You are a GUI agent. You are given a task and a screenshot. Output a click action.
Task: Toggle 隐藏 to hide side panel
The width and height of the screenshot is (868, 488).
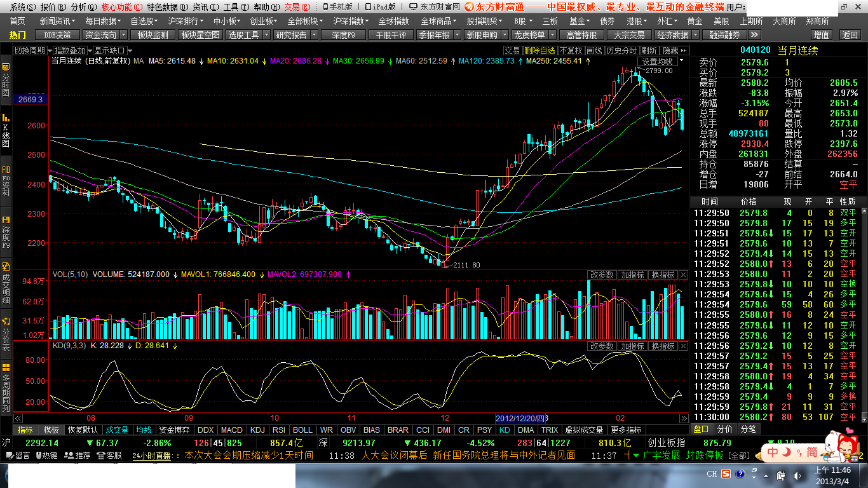coord(674,50)
